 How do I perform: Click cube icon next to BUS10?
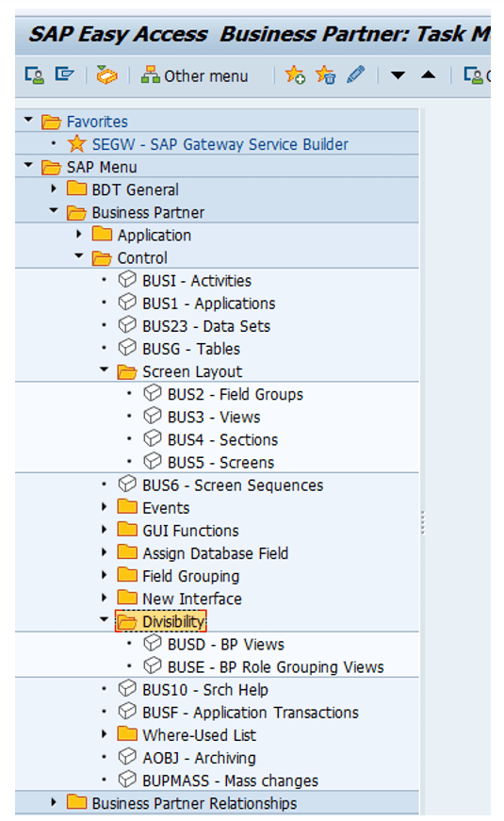(x=127, y=688)
